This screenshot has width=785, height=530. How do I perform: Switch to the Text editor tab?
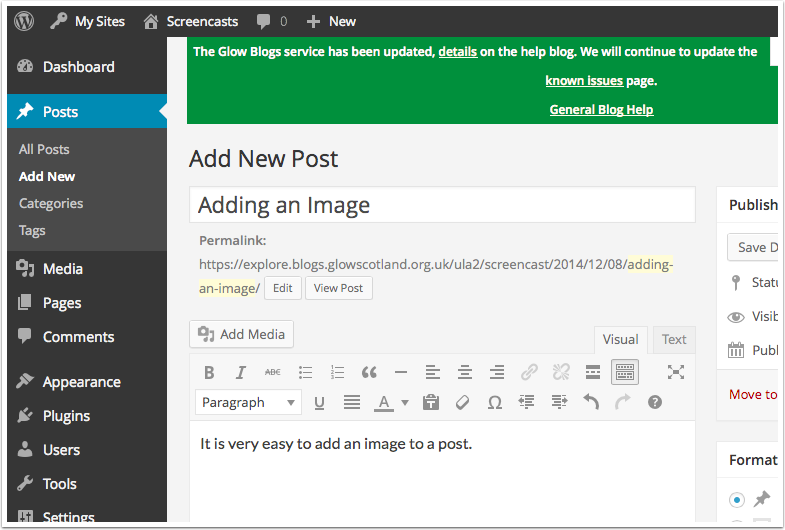pyautogui.click(x=674, y=340)
